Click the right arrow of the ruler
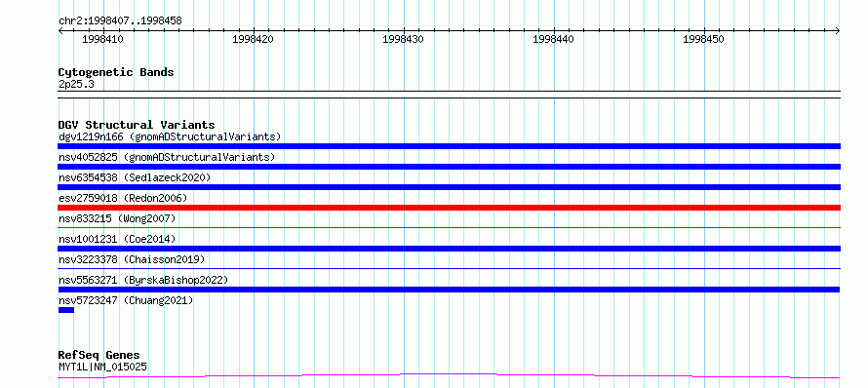868x388 pixels. coord(838,31)
